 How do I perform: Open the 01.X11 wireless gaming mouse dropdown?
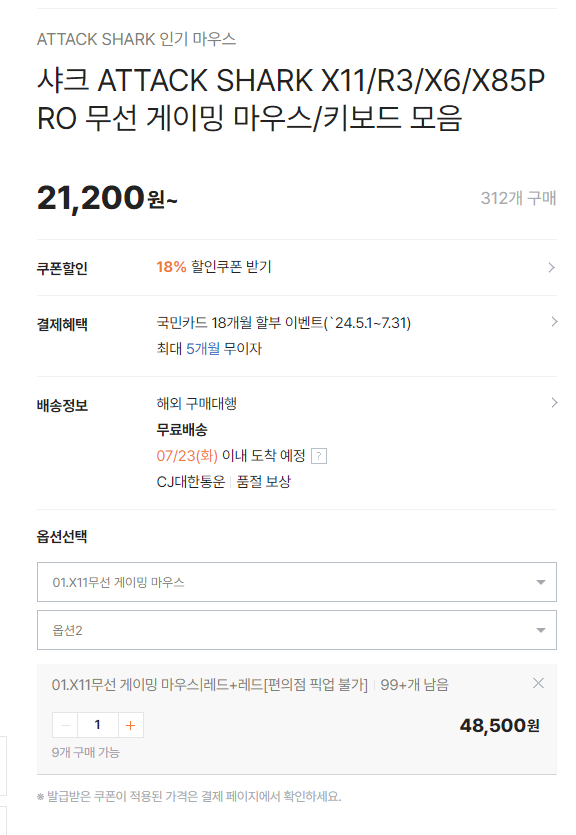(x=297, y=582)
